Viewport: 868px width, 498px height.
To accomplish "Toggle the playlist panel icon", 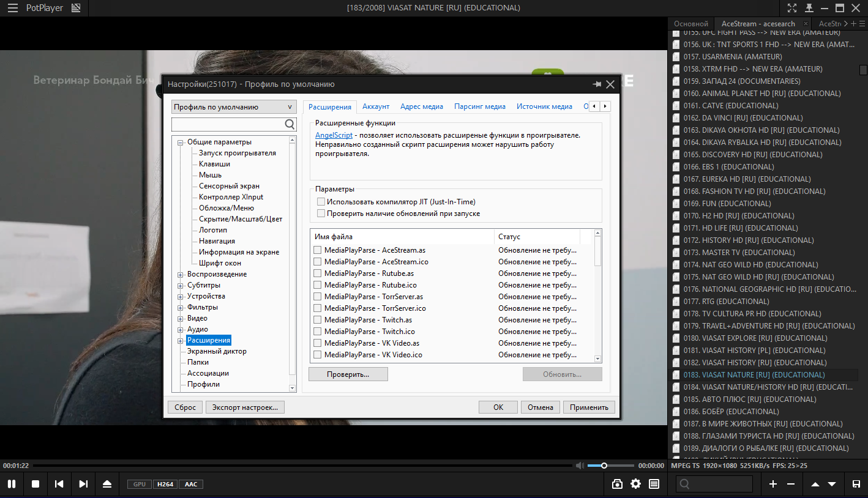I will pyautogui.click(x=654, y=484).
